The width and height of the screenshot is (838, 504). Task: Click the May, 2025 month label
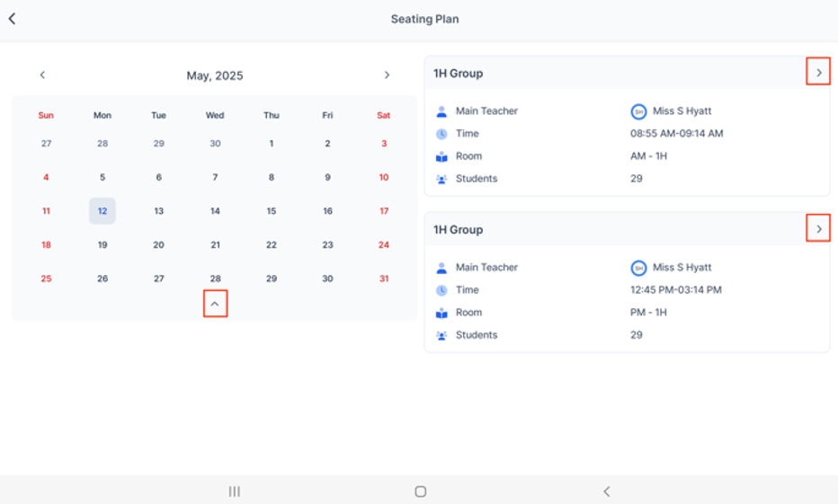(x=215, y=75)
